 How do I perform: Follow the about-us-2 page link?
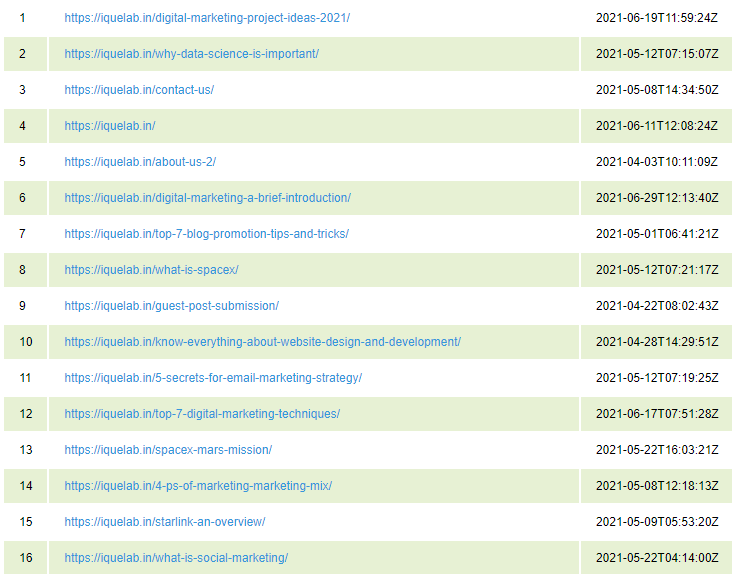click(140, 162)
